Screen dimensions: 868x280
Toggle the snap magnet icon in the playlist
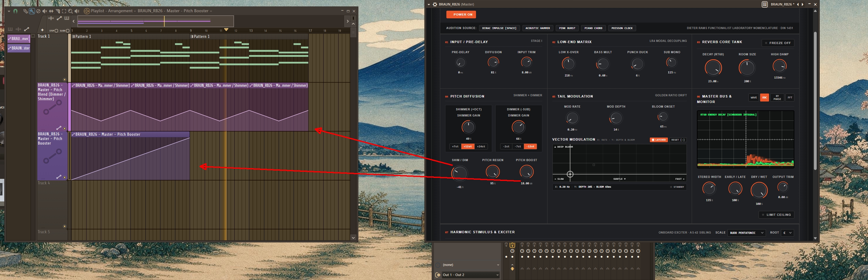[16, 11]
